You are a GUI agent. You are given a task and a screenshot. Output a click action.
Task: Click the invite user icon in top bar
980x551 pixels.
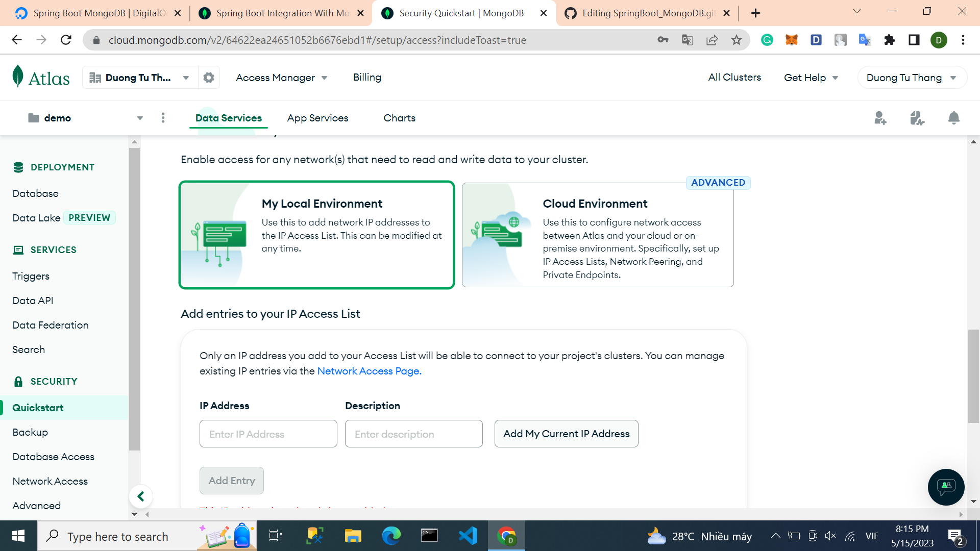[880, 118]
